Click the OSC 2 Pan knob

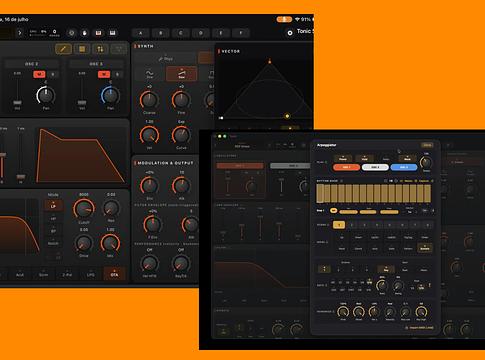(x=46, y=95)
